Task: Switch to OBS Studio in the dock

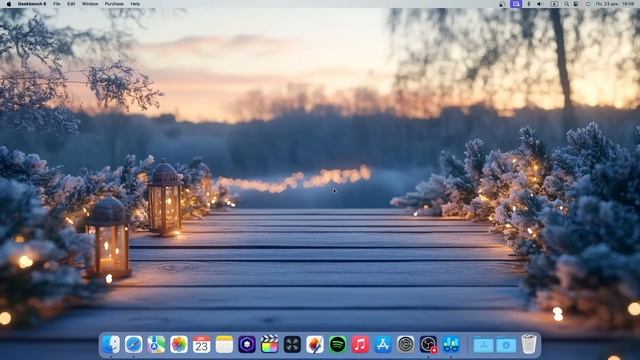Action: coord(428,344)
